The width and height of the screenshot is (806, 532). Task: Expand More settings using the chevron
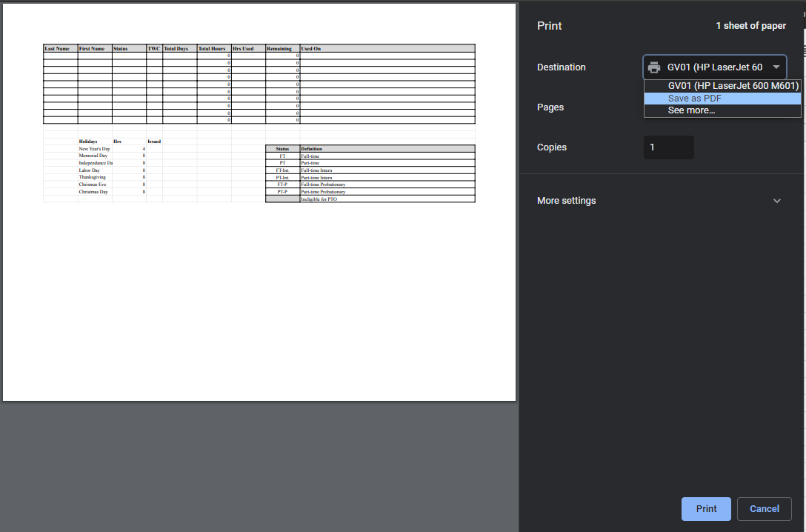[776, 201]
